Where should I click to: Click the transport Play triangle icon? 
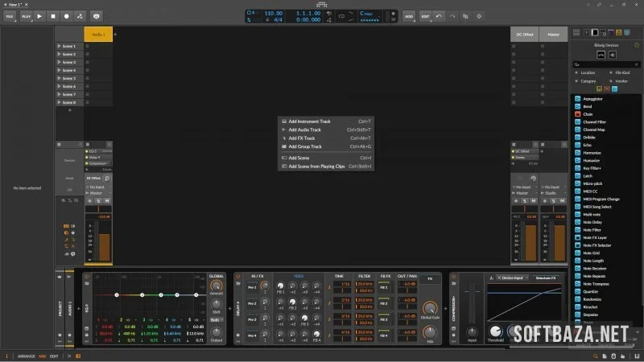40,15
